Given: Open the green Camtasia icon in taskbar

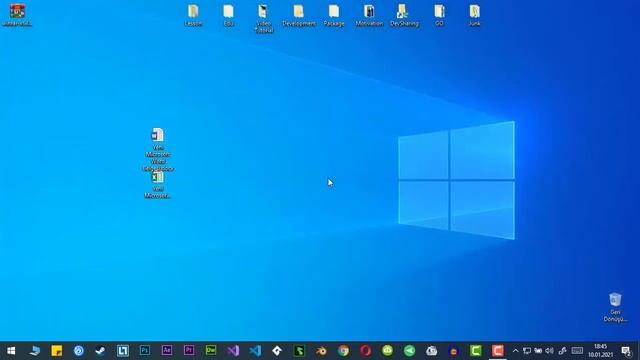Looking at the screenshot, I should click(x=476, y=351).
